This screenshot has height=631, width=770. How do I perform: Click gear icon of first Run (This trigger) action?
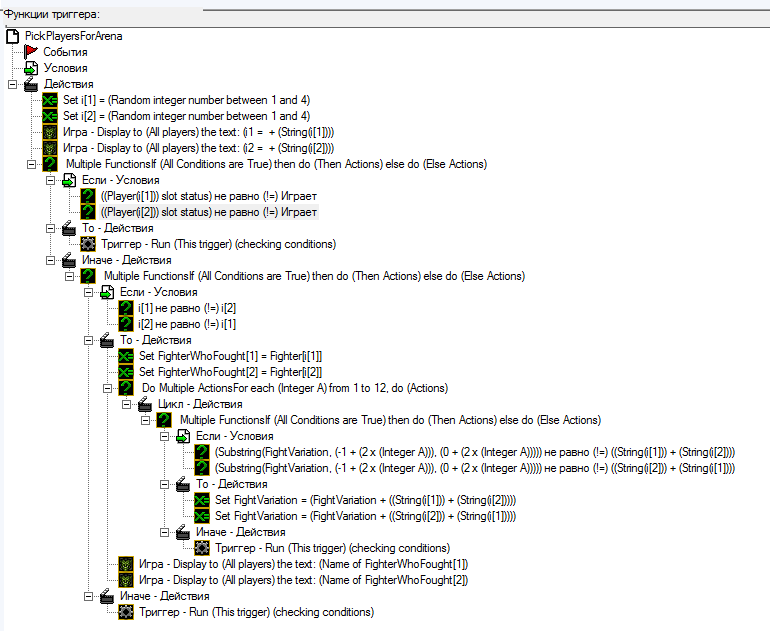pyautogui.click(x=88, y=244)
